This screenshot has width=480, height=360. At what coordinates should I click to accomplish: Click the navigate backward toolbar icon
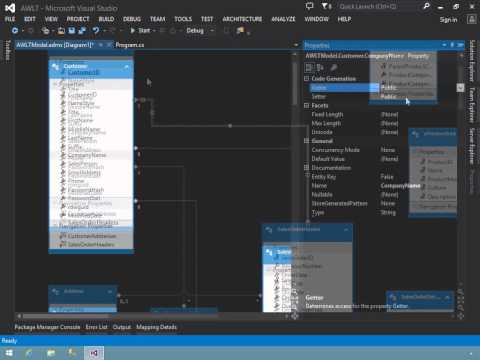coord(15,31)
